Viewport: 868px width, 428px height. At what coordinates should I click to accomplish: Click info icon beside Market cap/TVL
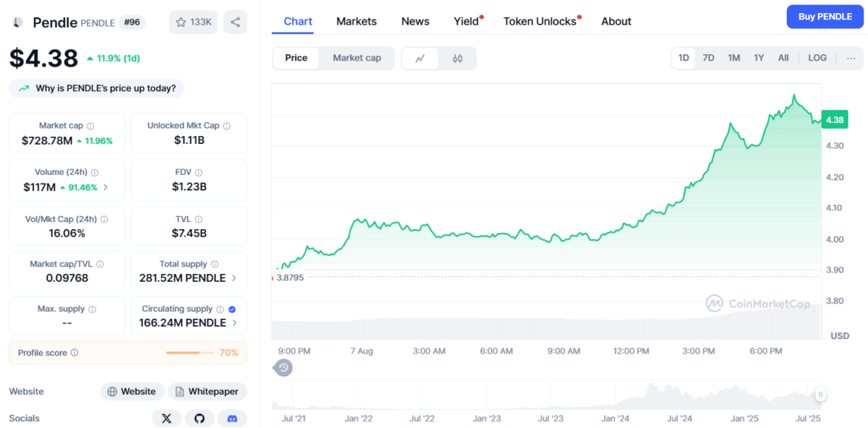(100, 265)
